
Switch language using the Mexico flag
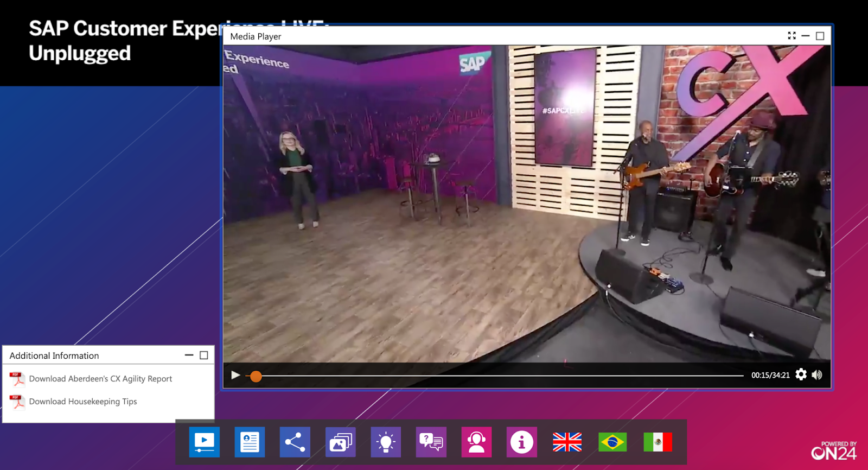(x=658, y=442)
